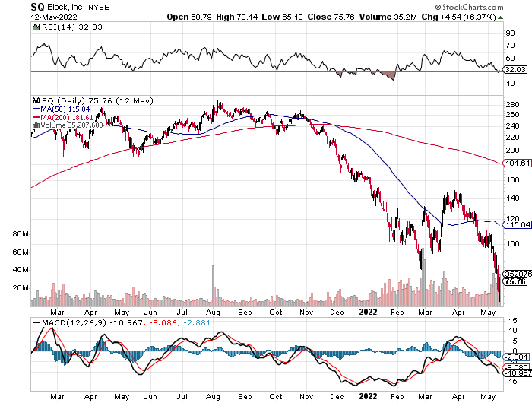Click the blue MA(50) 115.04 legend entry
The height and width of the screenshot is (403, 532).
pyautogui.click(x=62, y=109)
